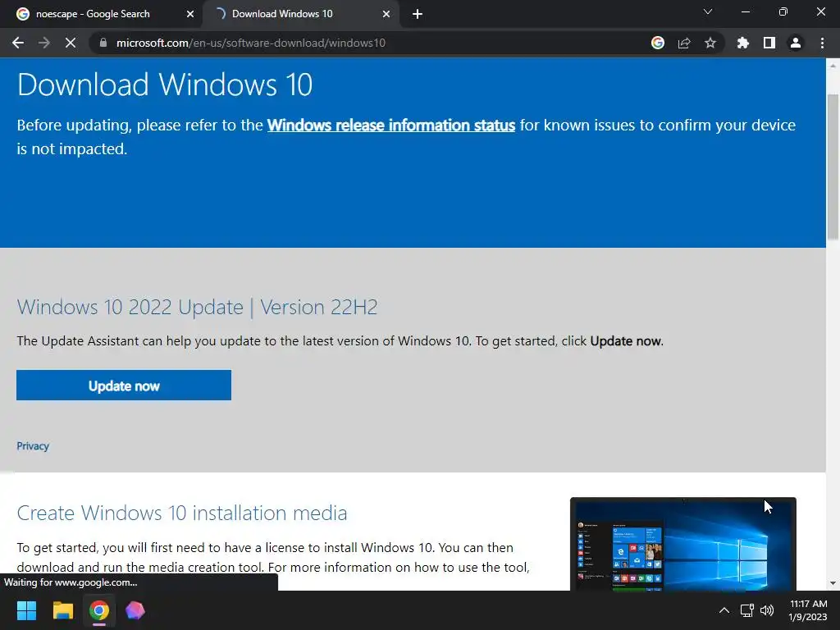Click the scrollbar down arrow

tap(833, 583)
